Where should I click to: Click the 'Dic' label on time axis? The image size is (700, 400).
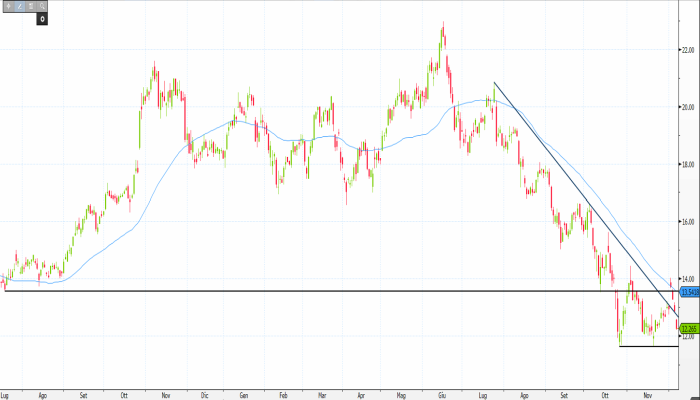point(203,395)
